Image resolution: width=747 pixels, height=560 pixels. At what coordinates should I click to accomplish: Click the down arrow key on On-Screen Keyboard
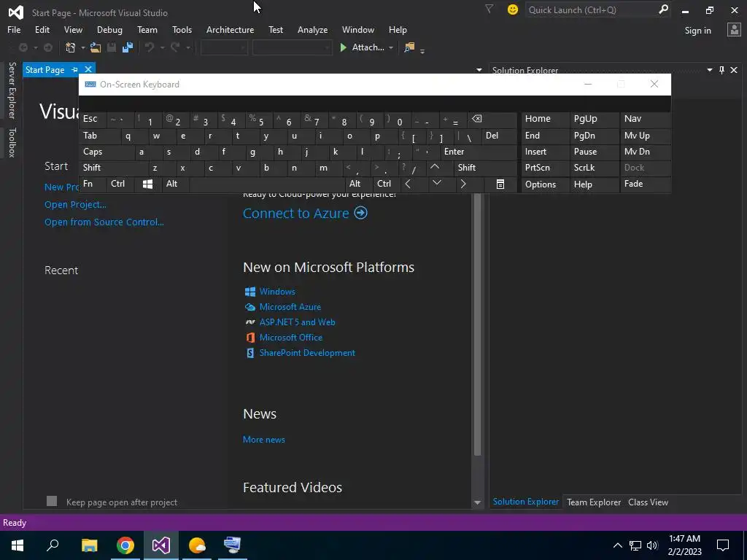436,183
